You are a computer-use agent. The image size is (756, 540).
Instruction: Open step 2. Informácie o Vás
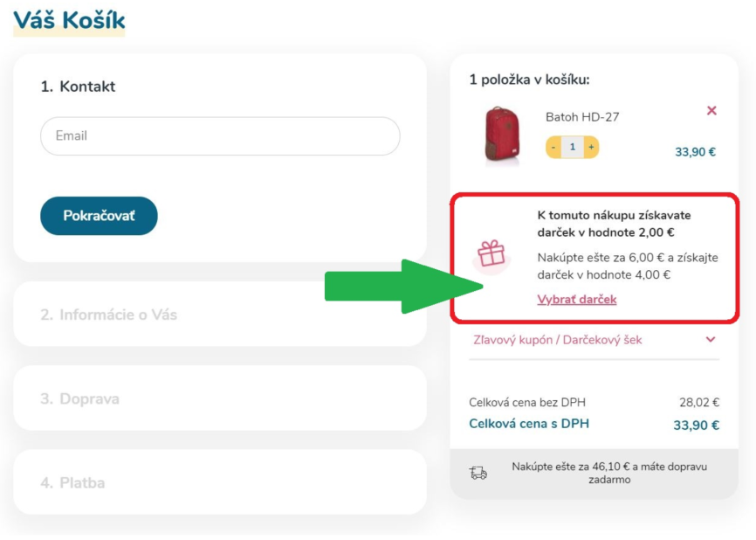[x=220, y=315]
